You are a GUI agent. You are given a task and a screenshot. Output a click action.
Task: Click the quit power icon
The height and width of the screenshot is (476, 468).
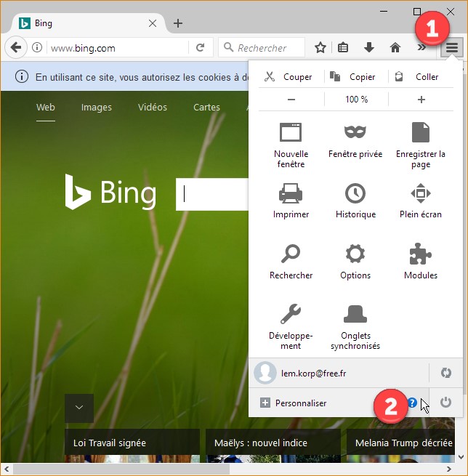click(445, 403)
